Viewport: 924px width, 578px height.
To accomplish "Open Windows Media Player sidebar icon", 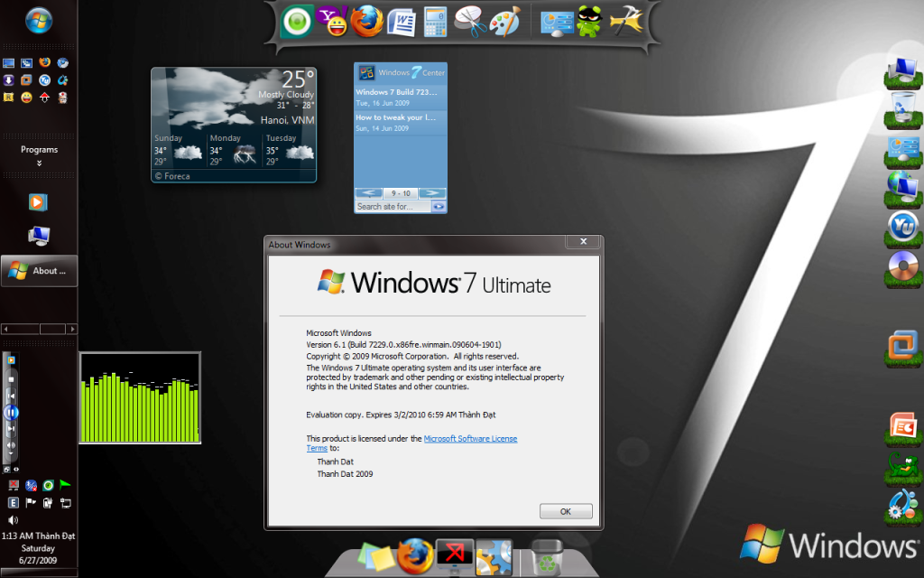I will click(x=38, y=202).
